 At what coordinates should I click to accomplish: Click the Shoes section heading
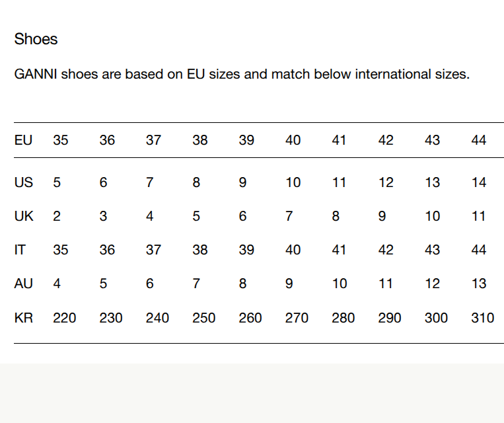point(36,39)
